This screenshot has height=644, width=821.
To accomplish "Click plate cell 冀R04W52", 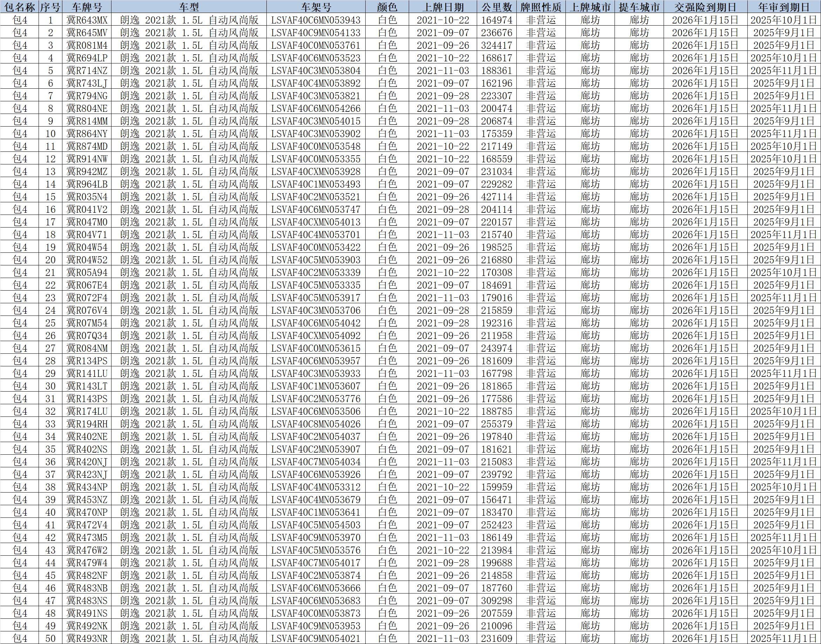I will pos(87,260).
